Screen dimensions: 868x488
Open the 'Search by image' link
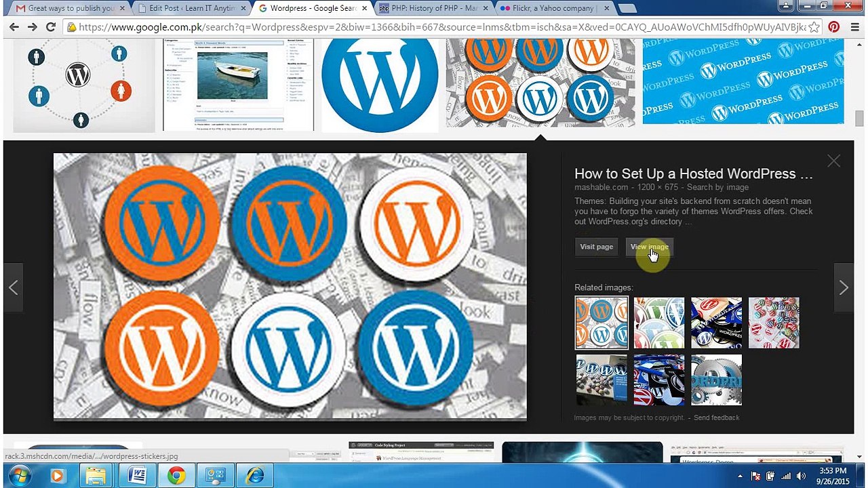click(717, 187)
